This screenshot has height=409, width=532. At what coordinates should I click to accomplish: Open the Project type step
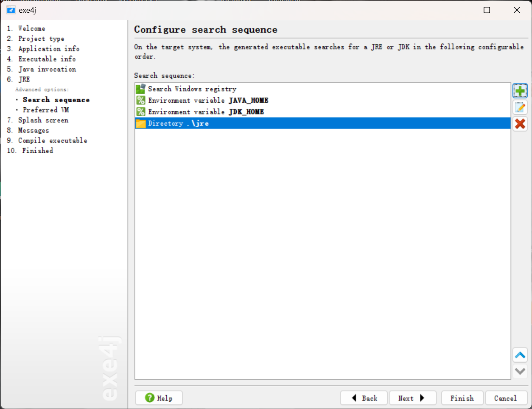(x=41, y=39)
